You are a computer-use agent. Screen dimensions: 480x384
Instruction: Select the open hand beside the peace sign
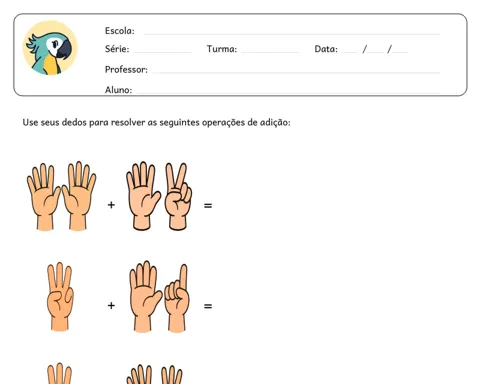pos(143,196)
